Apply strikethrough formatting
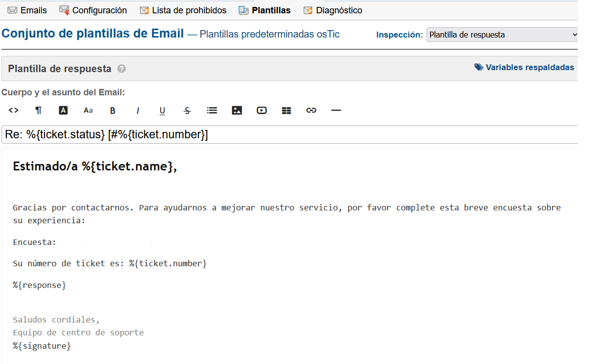 click(x=187, y=111)
